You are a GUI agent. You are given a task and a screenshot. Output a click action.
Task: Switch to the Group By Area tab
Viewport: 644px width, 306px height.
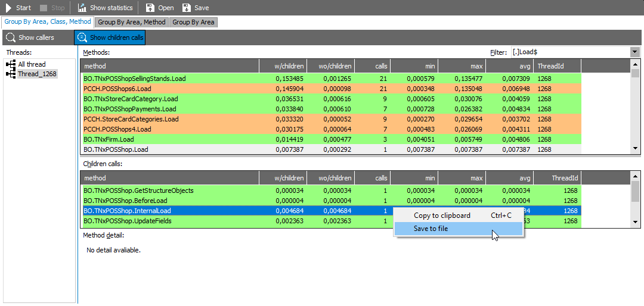tap(193, 22)
